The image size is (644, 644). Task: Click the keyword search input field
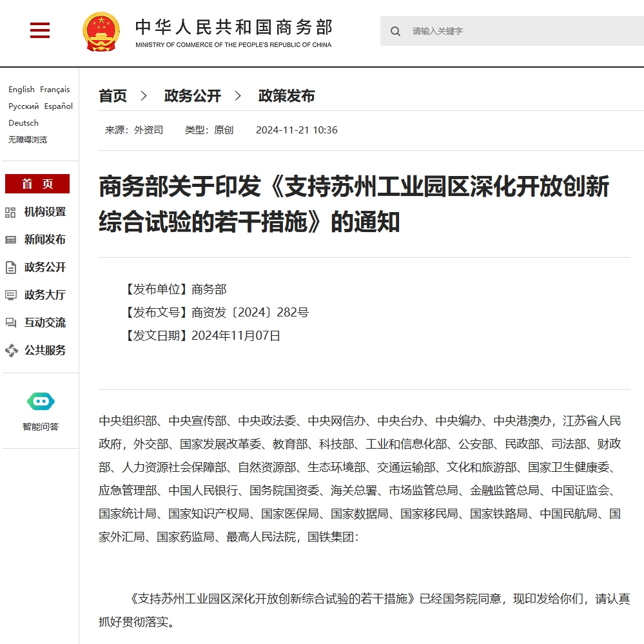click(x=483, y=31)
